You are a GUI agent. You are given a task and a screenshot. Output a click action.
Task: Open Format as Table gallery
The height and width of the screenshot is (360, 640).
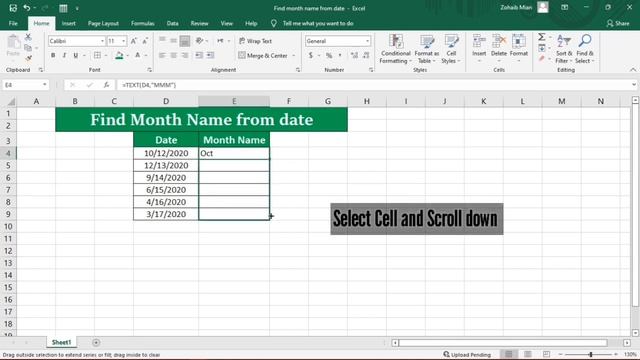[427, 49]
